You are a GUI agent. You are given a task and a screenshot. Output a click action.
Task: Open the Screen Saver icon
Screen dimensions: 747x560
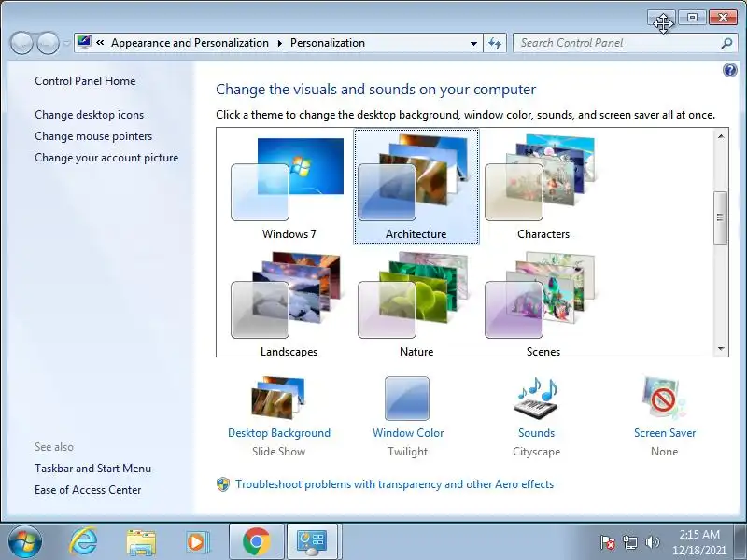click(x=664, y=398)
